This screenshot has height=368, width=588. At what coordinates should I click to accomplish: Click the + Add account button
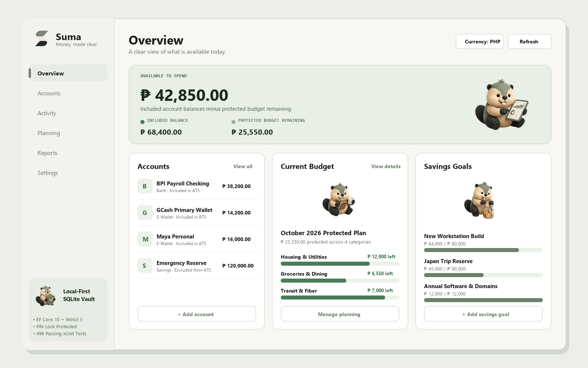197,314
